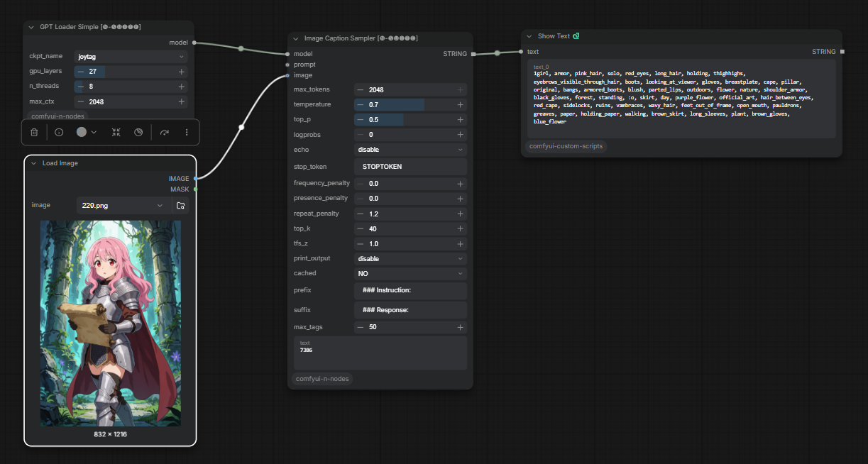Decrease top_k with the minus button
Screen dimensions: 868x464
(x=361, y=229)
